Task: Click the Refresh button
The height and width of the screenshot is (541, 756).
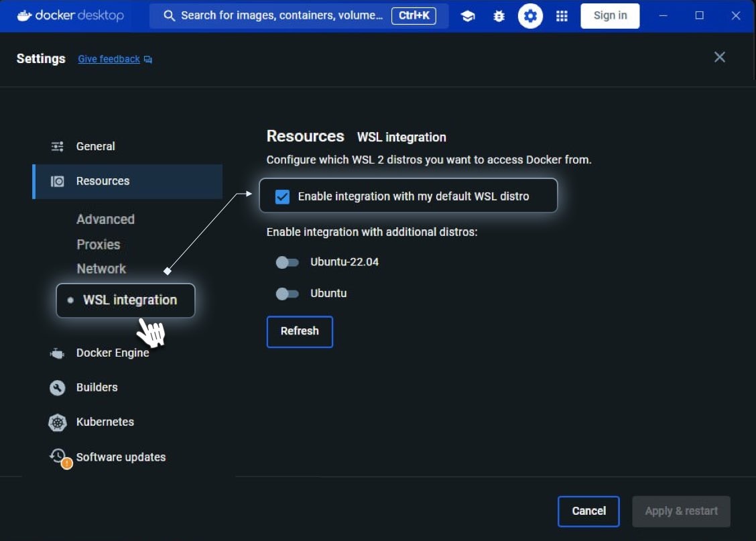Action: (x=300, y=332)
